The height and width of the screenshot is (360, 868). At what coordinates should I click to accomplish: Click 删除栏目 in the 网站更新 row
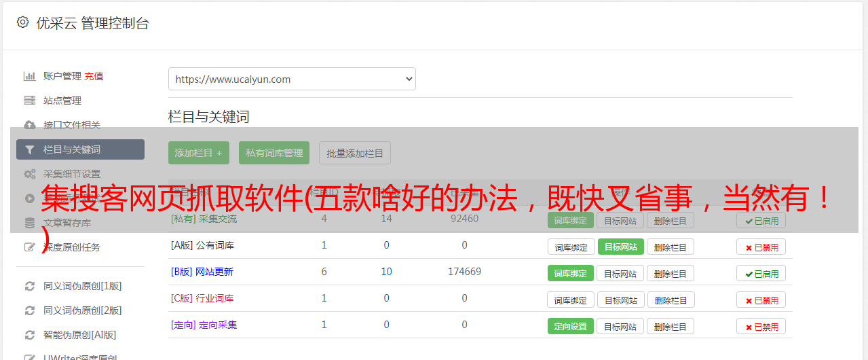click(671, 273)
